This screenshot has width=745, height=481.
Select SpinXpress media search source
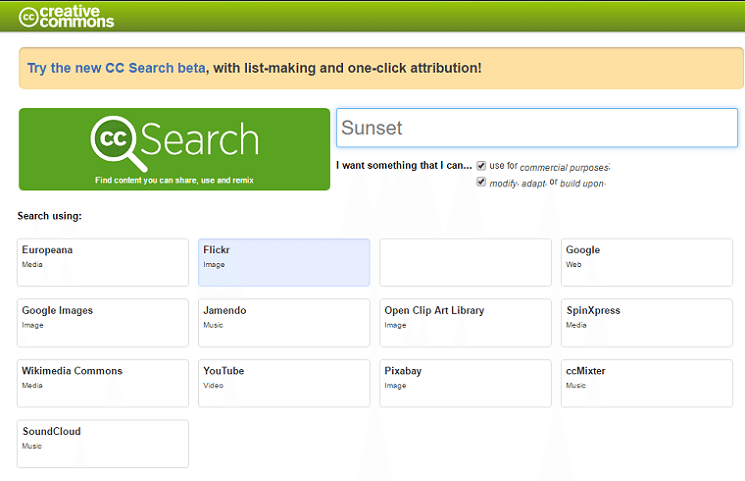click(647, 323)
